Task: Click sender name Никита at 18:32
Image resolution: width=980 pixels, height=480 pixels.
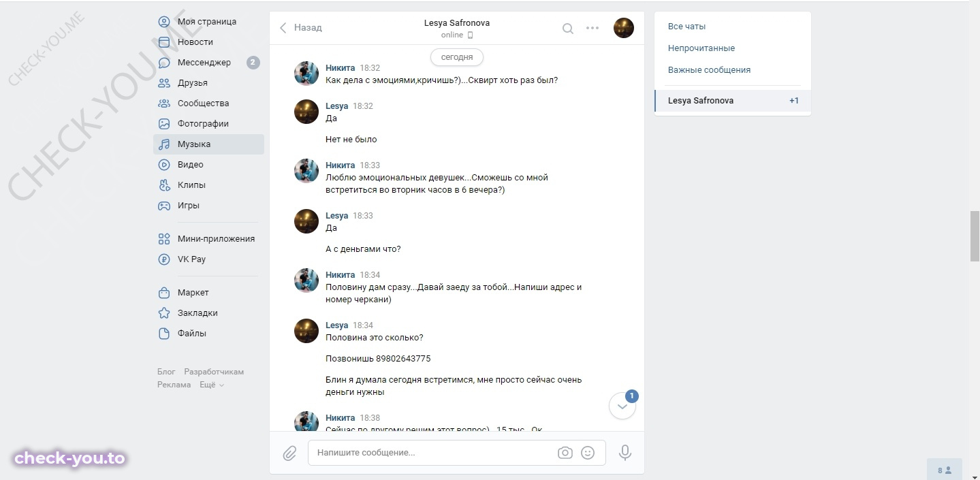Action: click(340, 68)
